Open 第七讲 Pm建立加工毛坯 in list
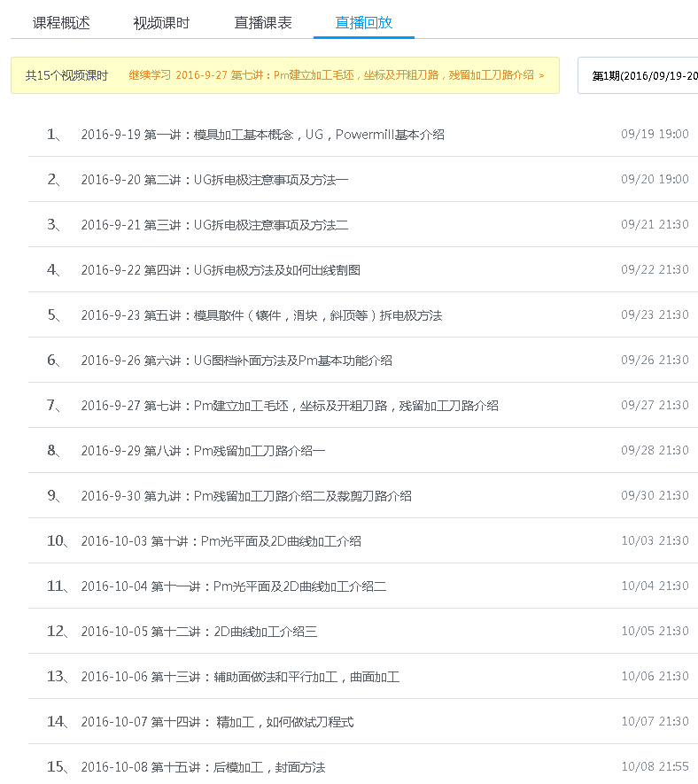698x784 pixels. click(290, 406)
